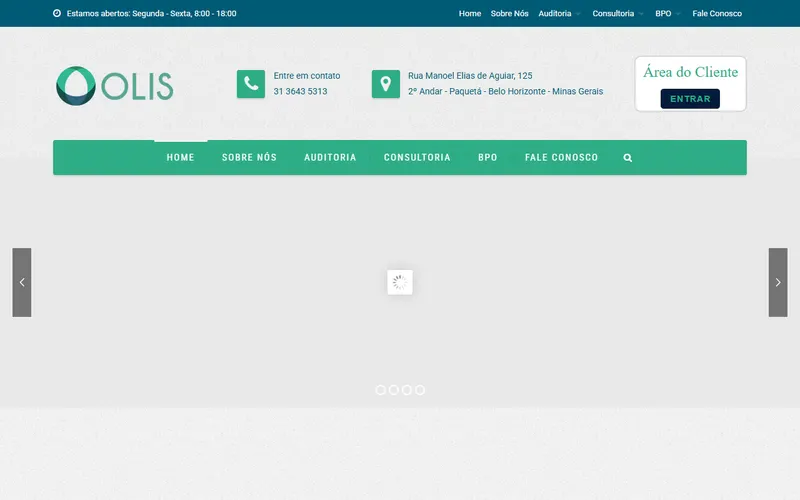The width and height of the screenshot is (800, 500).
Task: Click the 'Estamos abertos' opening hours text
Action: pyautogui.click(x=152, y=14)
